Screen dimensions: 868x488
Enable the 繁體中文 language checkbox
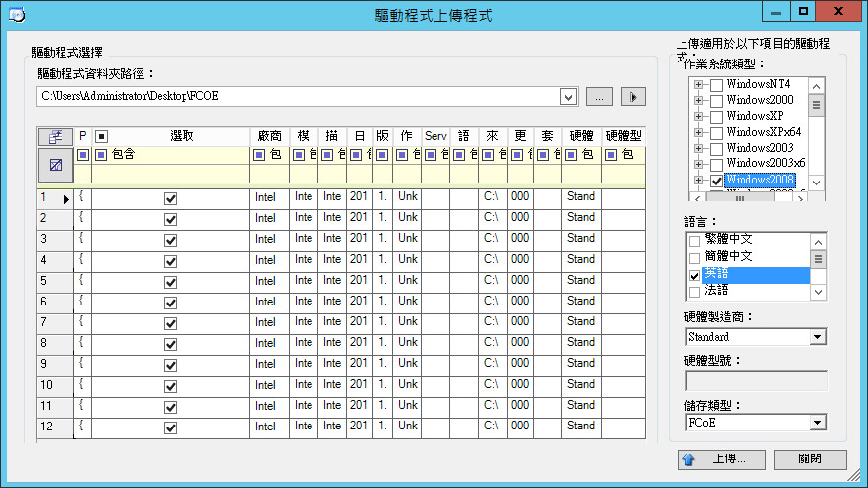click(x=694, y=242)
